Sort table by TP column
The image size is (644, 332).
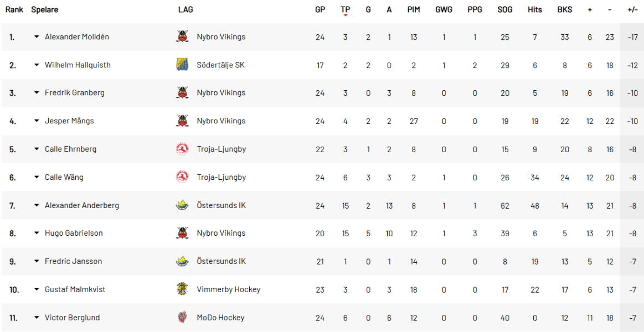pyautogui.click(x=346, y=9)
